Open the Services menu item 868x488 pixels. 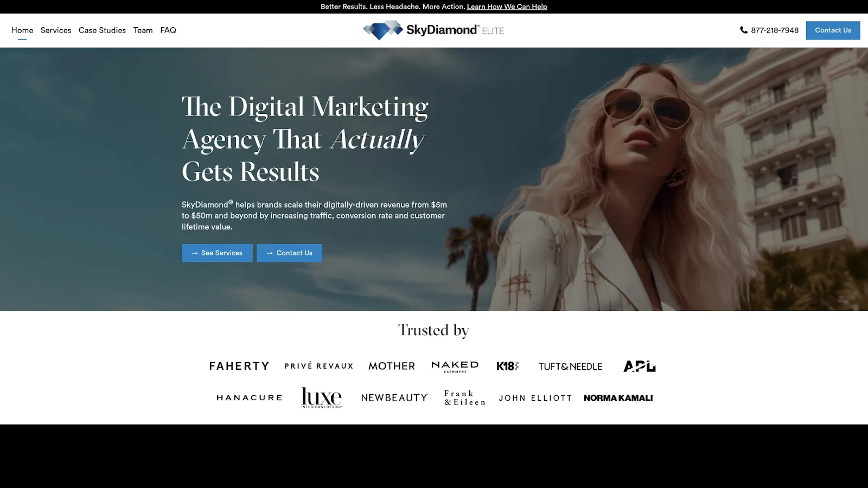coord(55,30)
